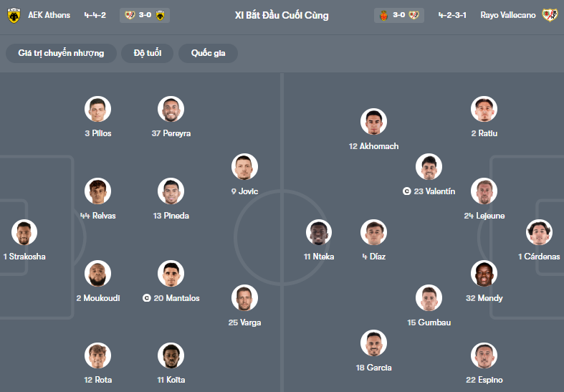Open the Rayo Vallecano team link
Image resolution: width=564 pixels, height=392 pixels.
[508, 14]
